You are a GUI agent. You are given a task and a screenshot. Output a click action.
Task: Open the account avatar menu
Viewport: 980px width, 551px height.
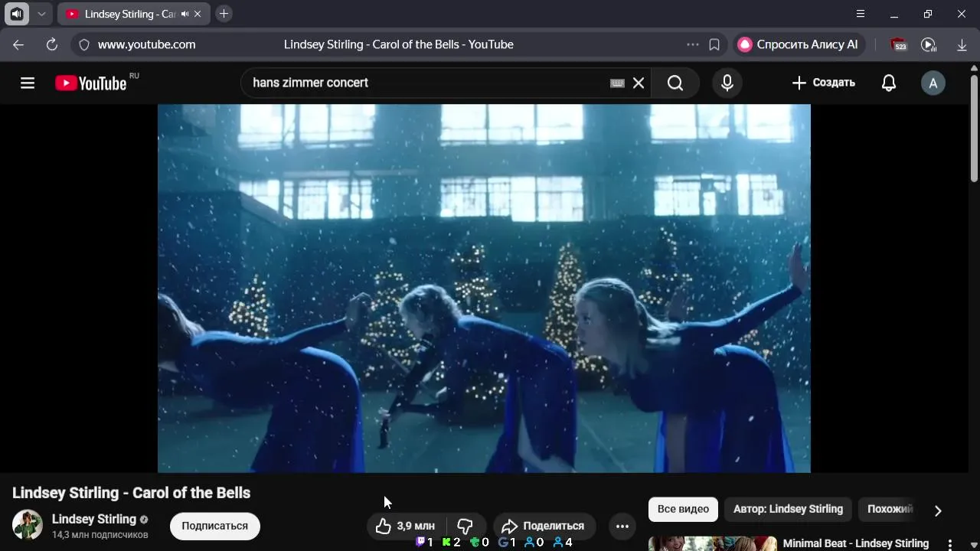tap(933, 83)
